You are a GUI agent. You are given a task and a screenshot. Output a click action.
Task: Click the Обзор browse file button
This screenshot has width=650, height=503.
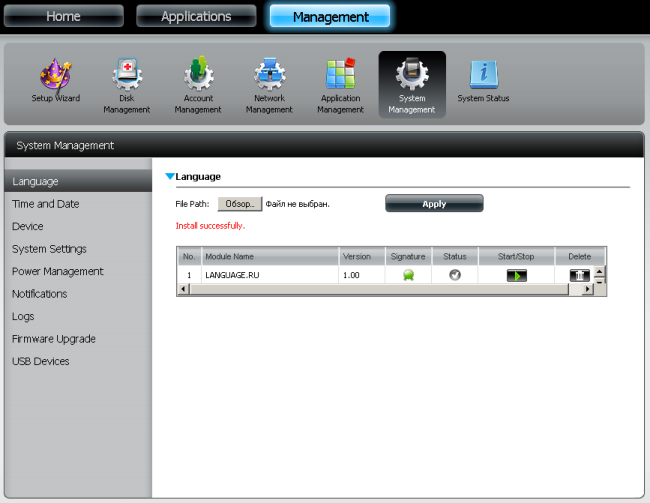[240, 204]
